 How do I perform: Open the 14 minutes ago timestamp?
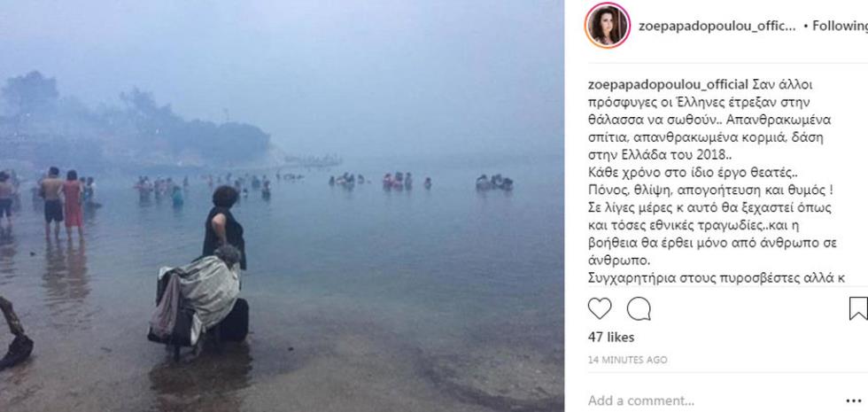(x=627, y=360)
